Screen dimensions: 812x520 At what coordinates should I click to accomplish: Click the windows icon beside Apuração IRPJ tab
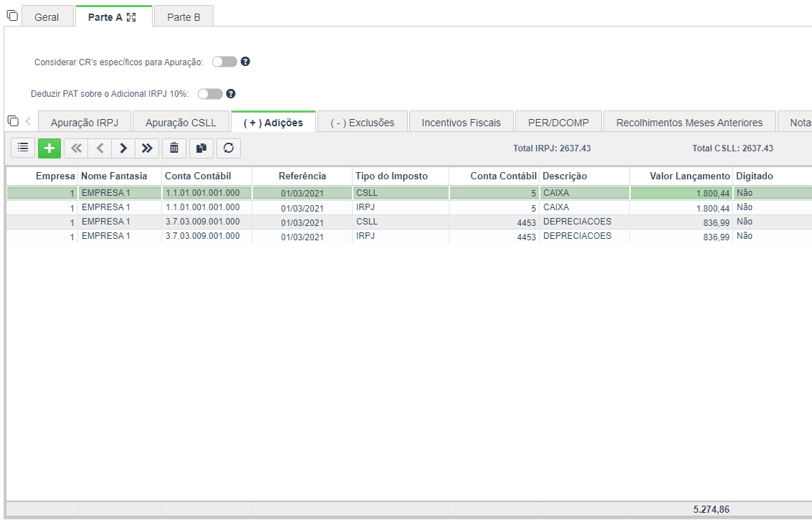tap(13, 120)
